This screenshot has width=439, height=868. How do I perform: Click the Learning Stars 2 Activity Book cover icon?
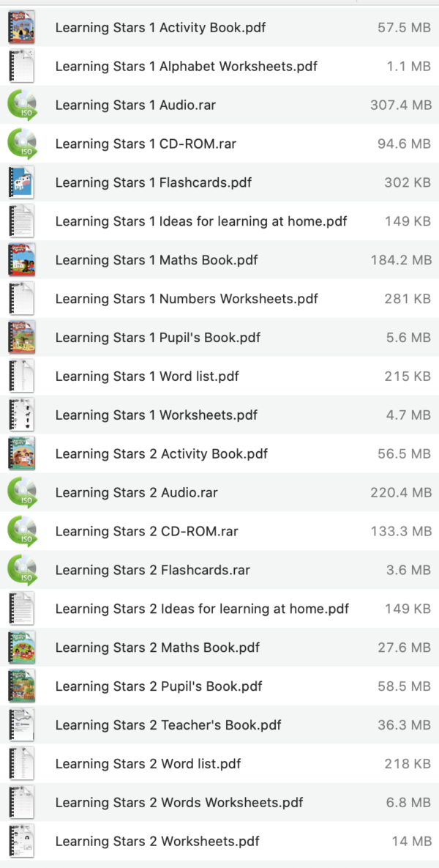(21, 453)
